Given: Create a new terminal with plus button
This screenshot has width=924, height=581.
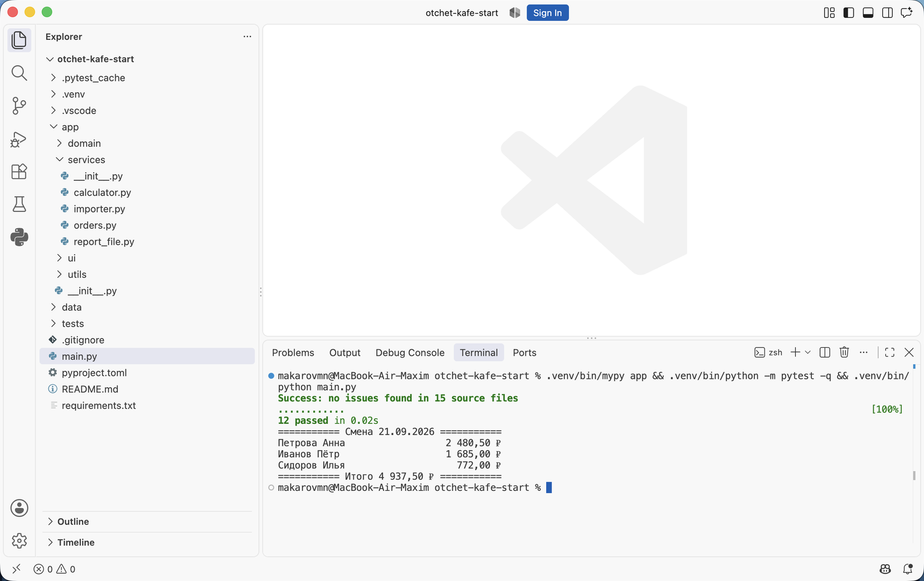Looking at the screenshot, I should click(795, 352).
